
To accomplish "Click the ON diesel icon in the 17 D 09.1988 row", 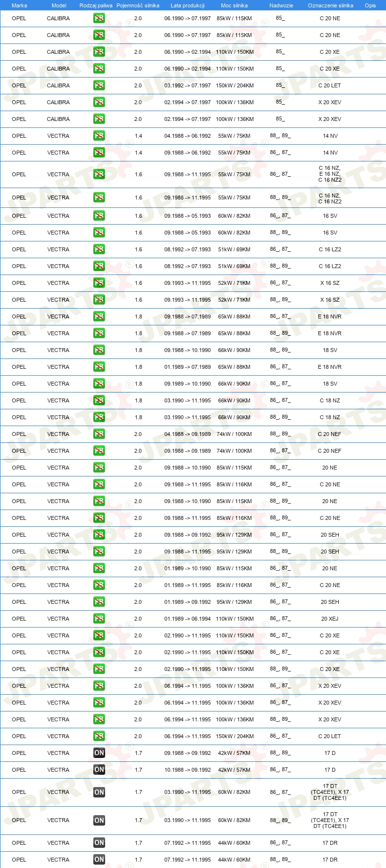I will point(99,753).
